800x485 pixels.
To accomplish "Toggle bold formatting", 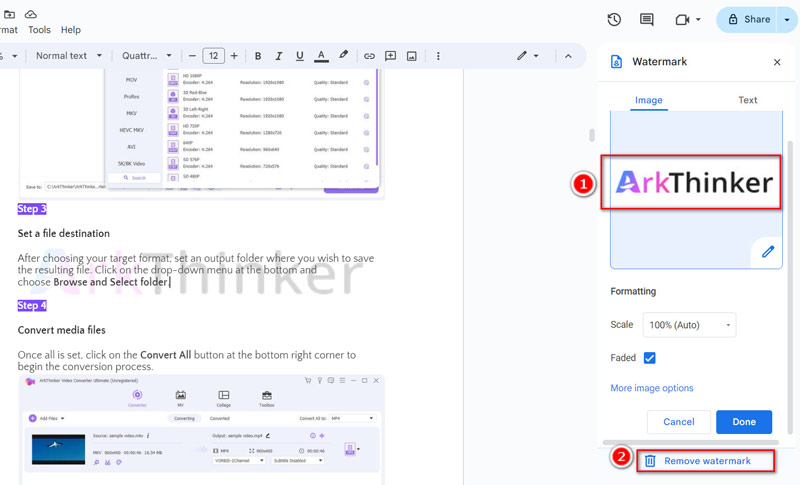I will 258,56.
